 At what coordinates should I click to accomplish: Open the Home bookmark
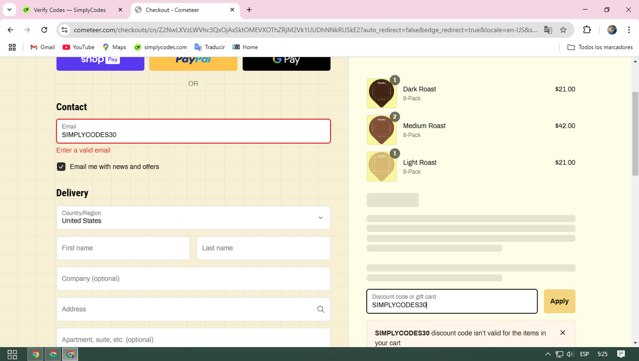(245, 47)
